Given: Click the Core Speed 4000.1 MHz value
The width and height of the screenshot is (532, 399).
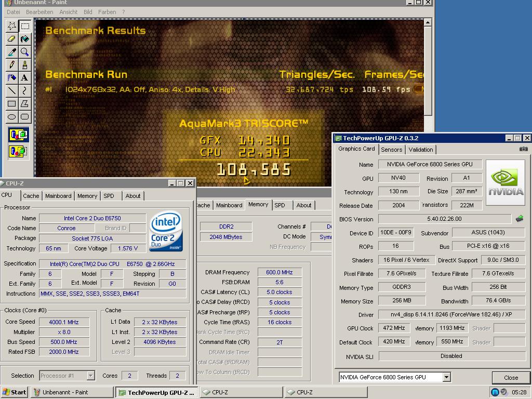Looking at the screenshot, I should coord(64,322).
